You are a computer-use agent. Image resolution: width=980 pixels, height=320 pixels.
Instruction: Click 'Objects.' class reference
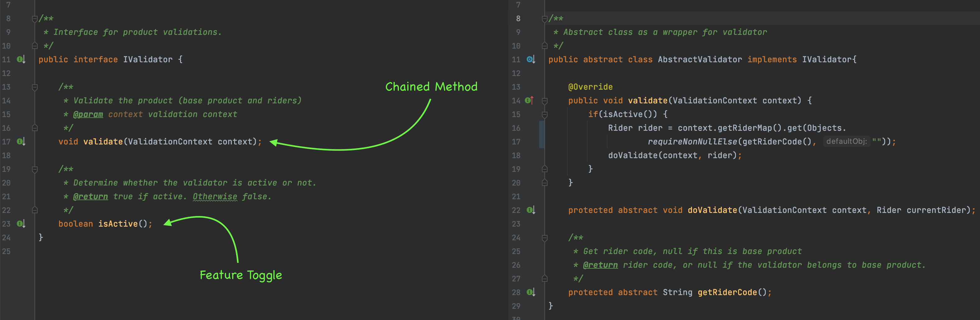(827, 128)
